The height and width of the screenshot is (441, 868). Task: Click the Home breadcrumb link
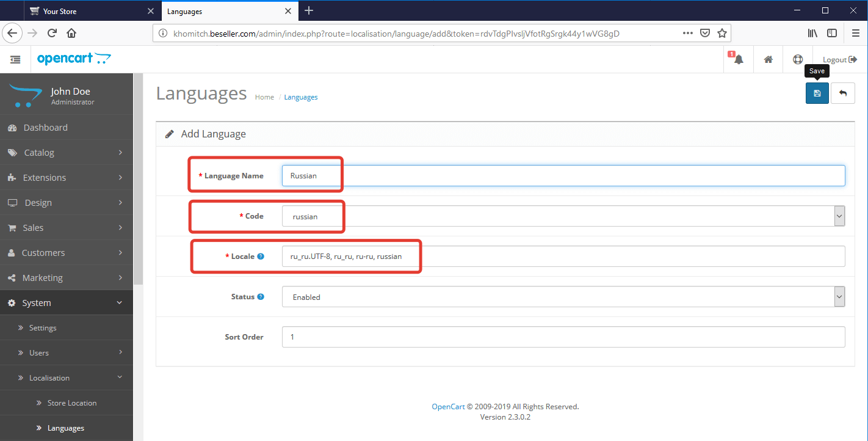tap(264, 97)
